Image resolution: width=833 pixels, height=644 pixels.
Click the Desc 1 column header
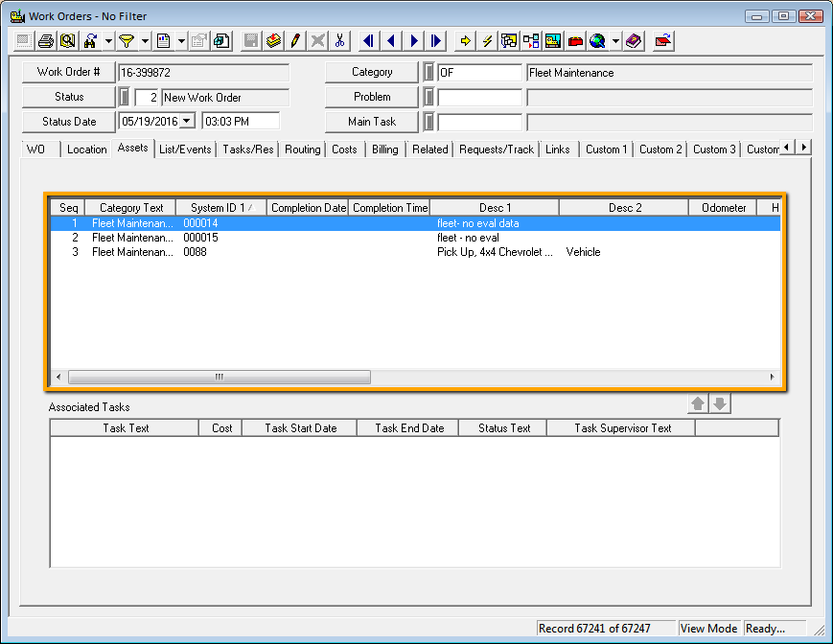495,208
